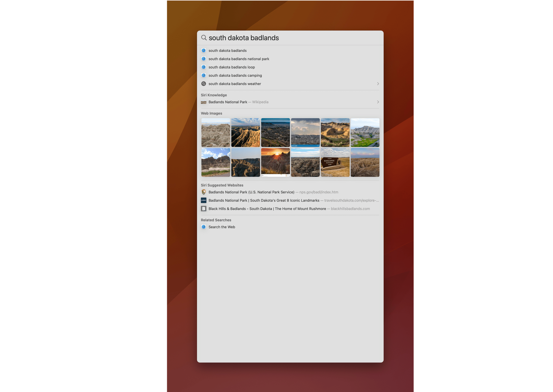Click nps.gov/badl/index.htm URL text

pos(319,192)
